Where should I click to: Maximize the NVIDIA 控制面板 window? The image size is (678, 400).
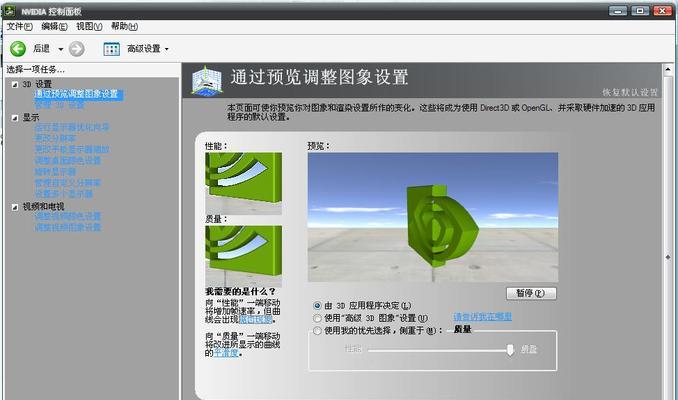click(x=640, y=11)
